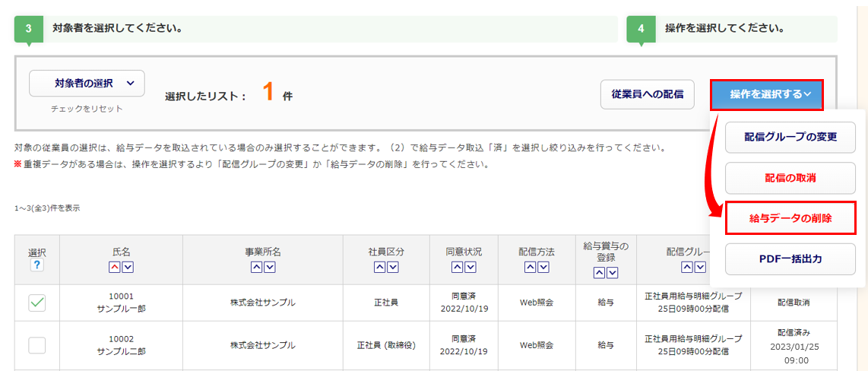Click 正社員用給与明細グループ in サンプル二郎 row

pyautogui.click(x=693, y=339)
